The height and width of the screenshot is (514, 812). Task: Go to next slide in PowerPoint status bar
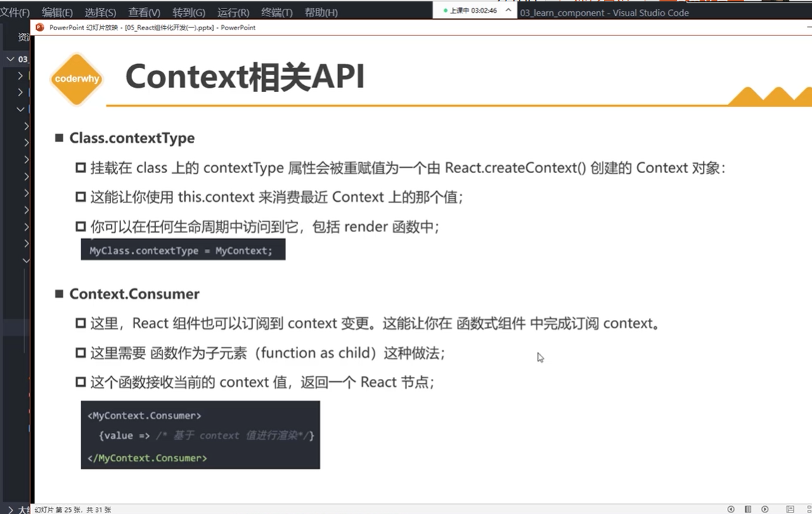tap(765, 509)
